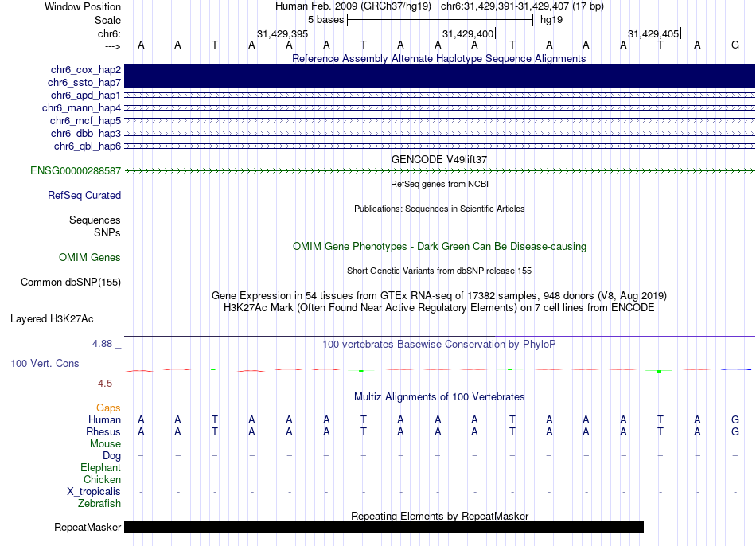Click the chr6:31,429,391-31,429,407 (17 bp) position text
Screen dimensions: 756x546
click(522, 6)
